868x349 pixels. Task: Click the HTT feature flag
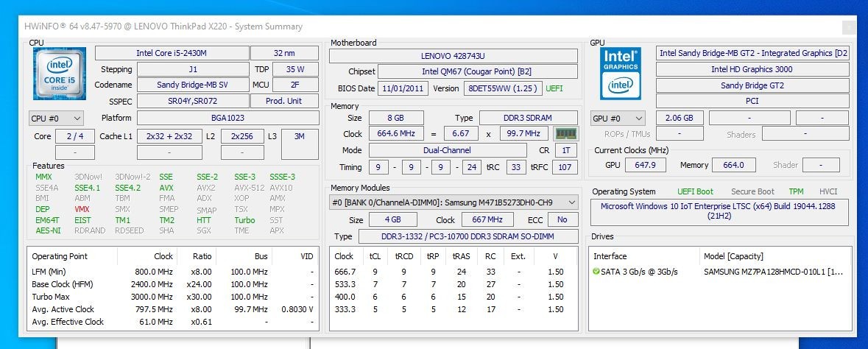(x=204, y=220)
